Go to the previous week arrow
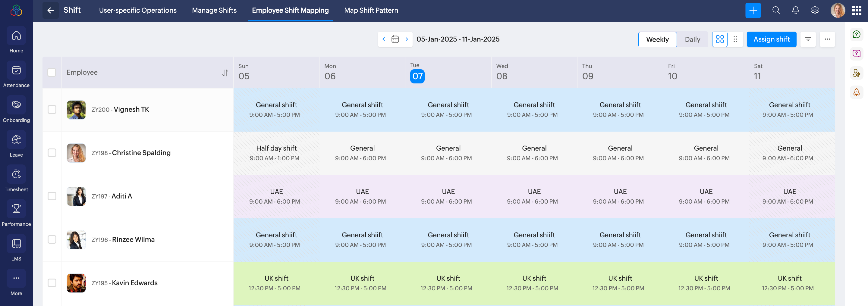The image size is (868, 306). [383, 39]
